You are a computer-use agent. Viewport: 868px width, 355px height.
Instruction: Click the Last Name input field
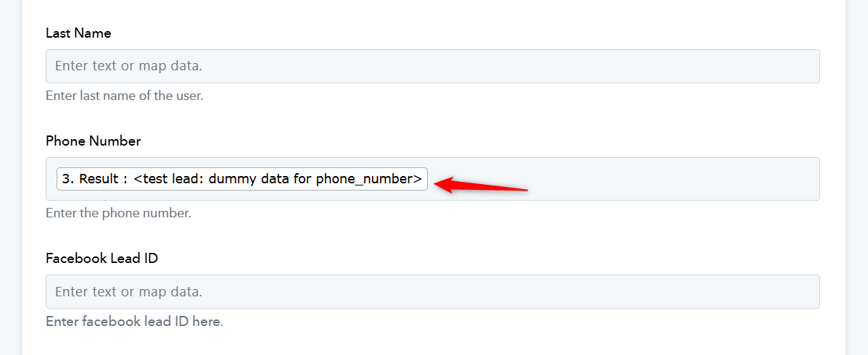point(432,66)
